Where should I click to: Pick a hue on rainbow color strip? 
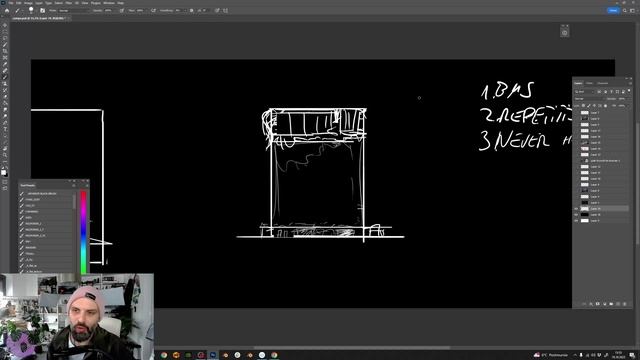(x=83, y=232)
